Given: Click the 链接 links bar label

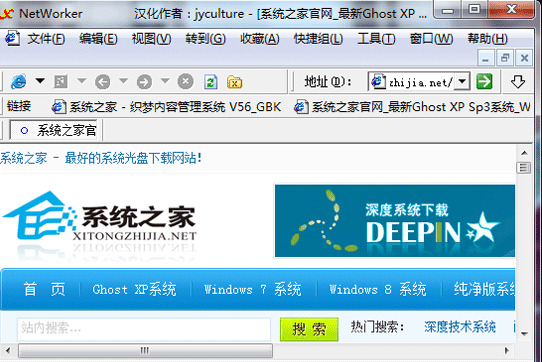Looking at the screenshot, I should pos(19,106).
